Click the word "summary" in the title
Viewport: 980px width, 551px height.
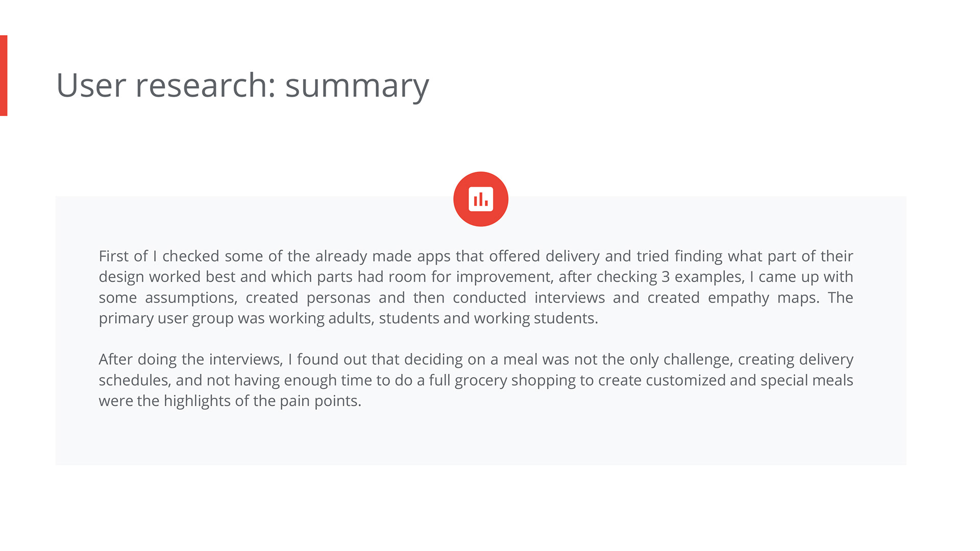(x=357, y=85)
